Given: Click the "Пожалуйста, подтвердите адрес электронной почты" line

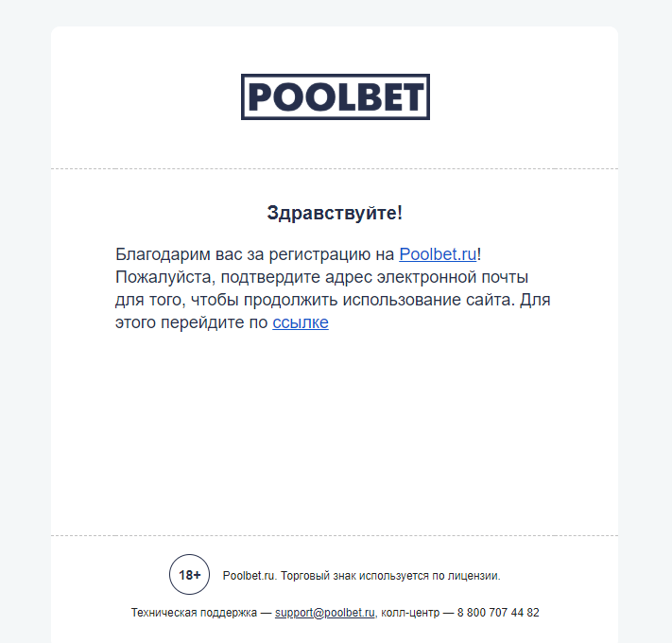Looking at the screenshot, I should point(321,277).
